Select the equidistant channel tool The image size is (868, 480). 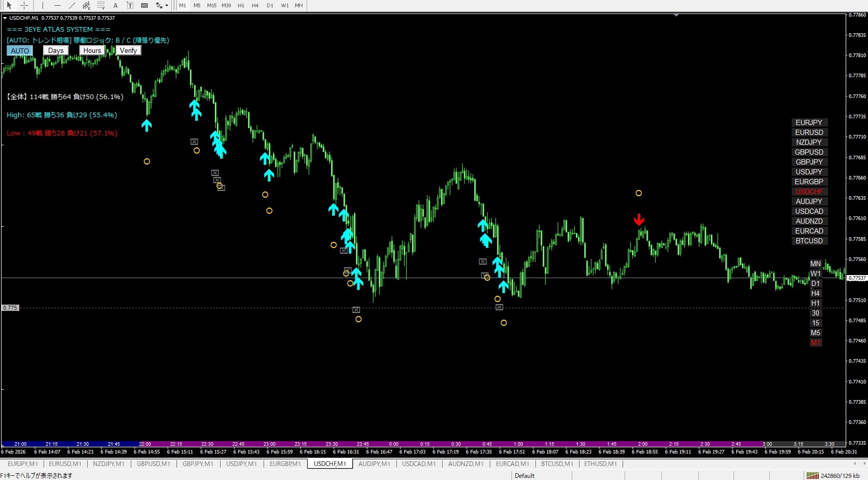click(86, 5)
